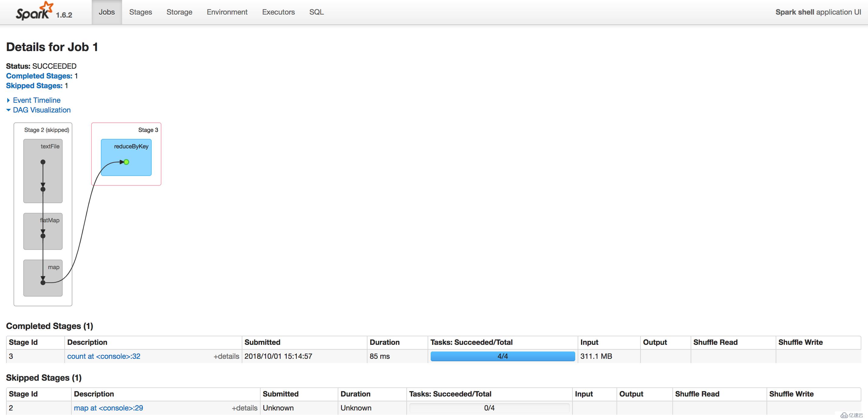Click the 4/4 tasks progress bar
Image resolution: width=868 pixels, height=419 pixels.
click(503, 356)
